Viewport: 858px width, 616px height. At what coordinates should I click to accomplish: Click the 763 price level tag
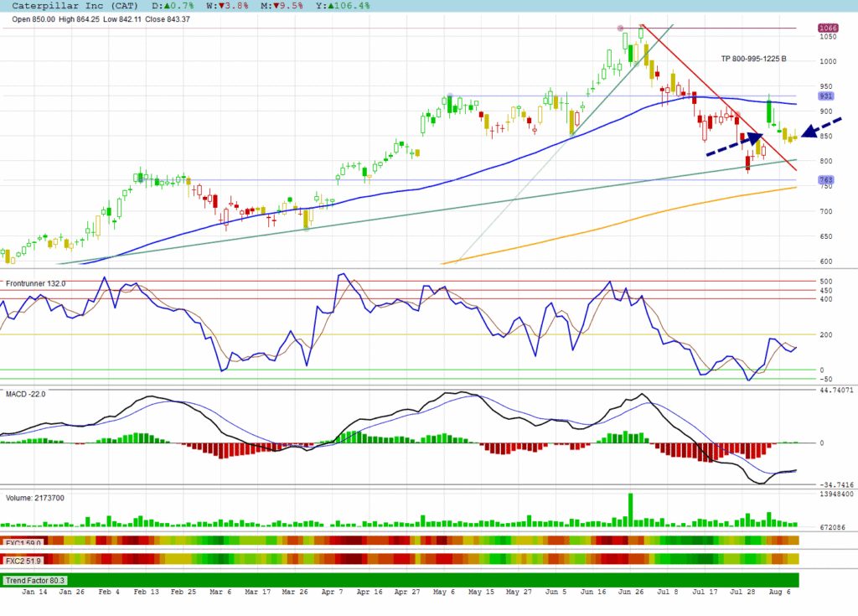[825, 179]
